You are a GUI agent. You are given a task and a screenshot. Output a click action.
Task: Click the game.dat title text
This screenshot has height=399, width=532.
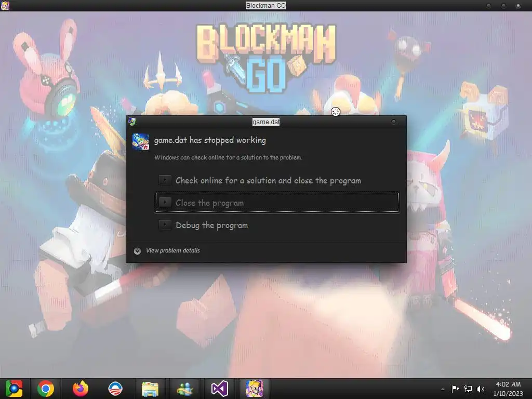(x=266, y=122)
